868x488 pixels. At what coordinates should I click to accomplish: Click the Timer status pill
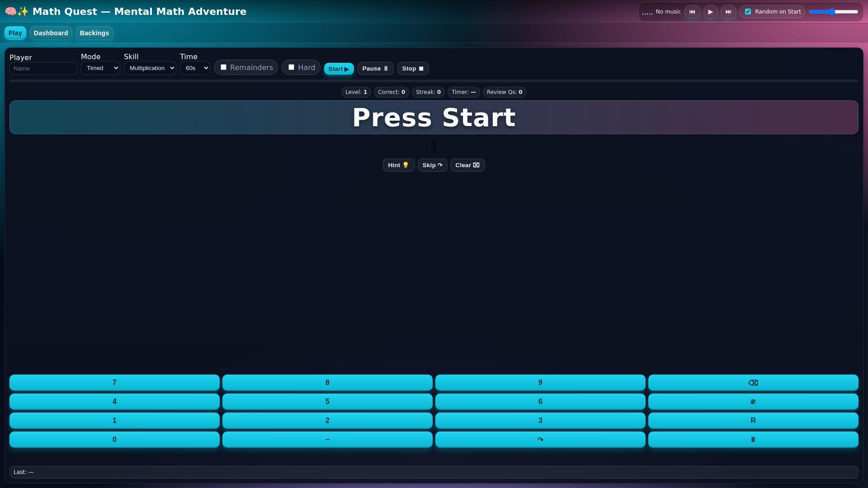464,92
